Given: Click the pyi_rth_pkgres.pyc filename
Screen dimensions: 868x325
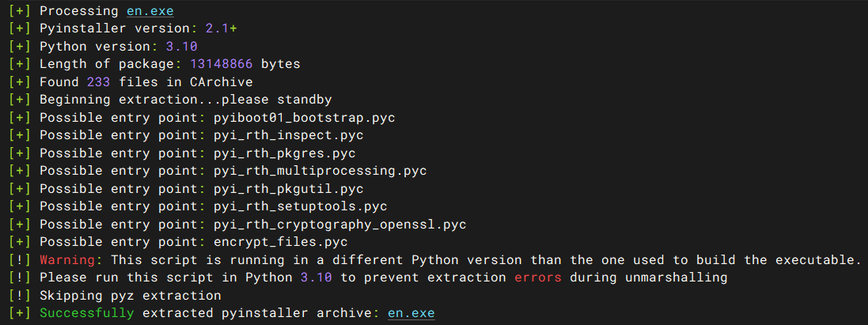Looking at the screenshot, I should coord(284,153).
